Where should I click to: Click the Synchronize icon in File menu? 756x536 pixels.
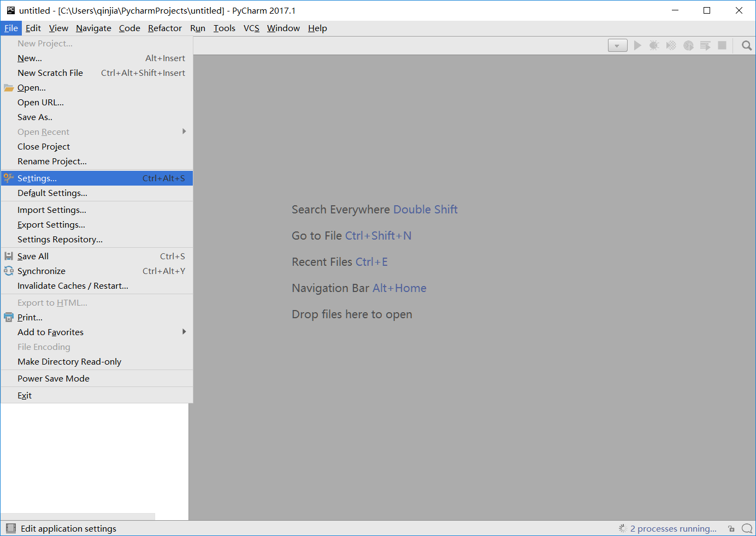pos(8,271)
